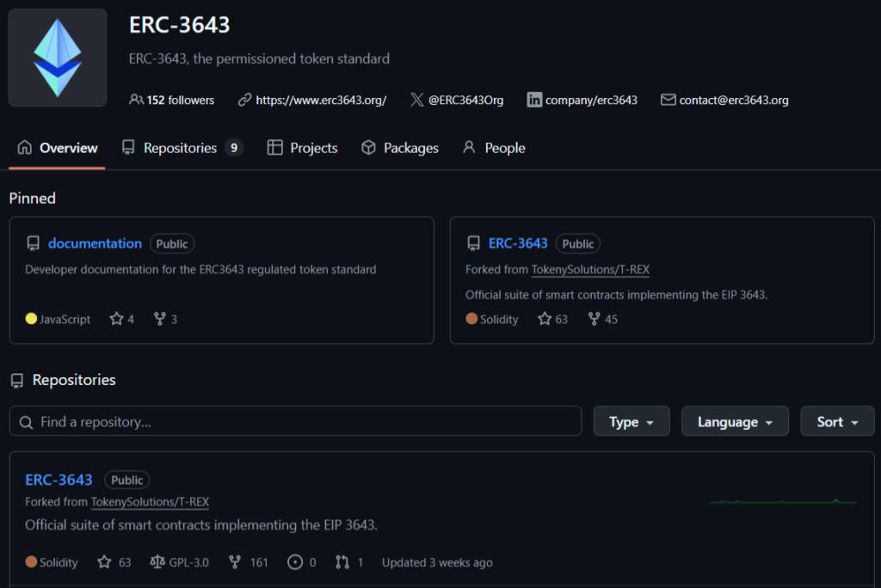Open the Type dropdown
881x588 pixels.
point(631,421)
